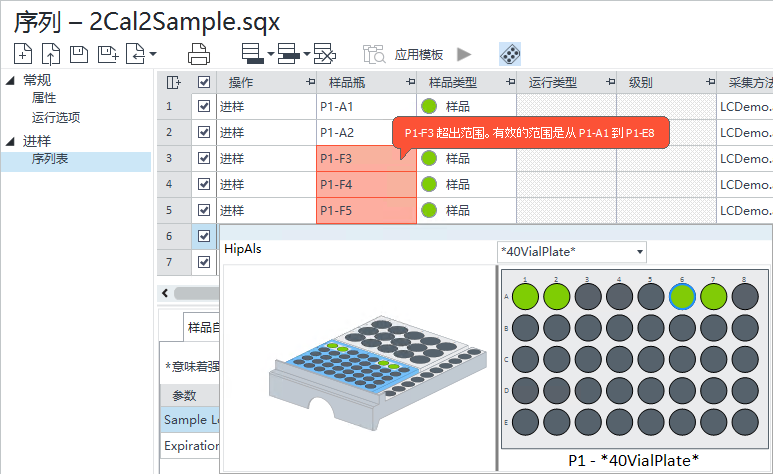Select green vial A2 on the plate

click(557, 297)
